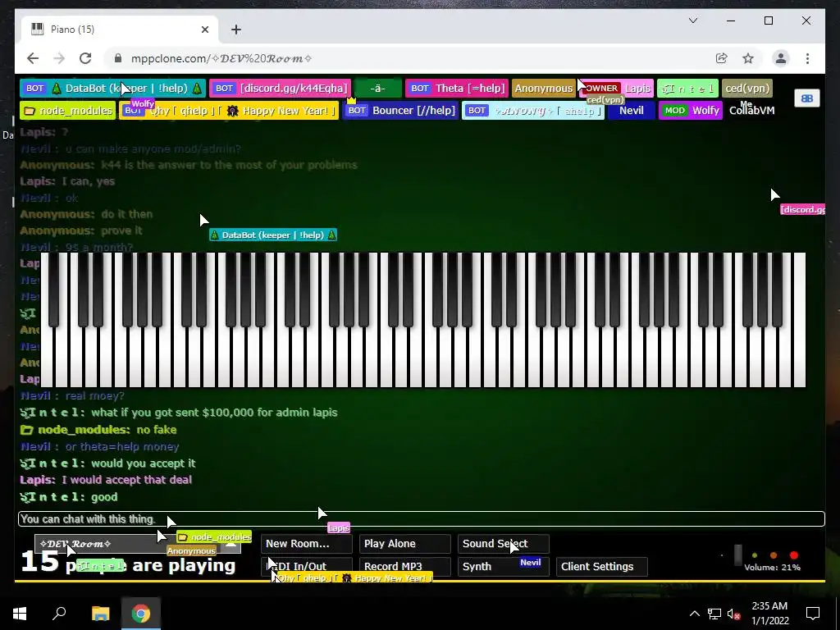Click the 'prove it' chat message

[x=121, y=231]
